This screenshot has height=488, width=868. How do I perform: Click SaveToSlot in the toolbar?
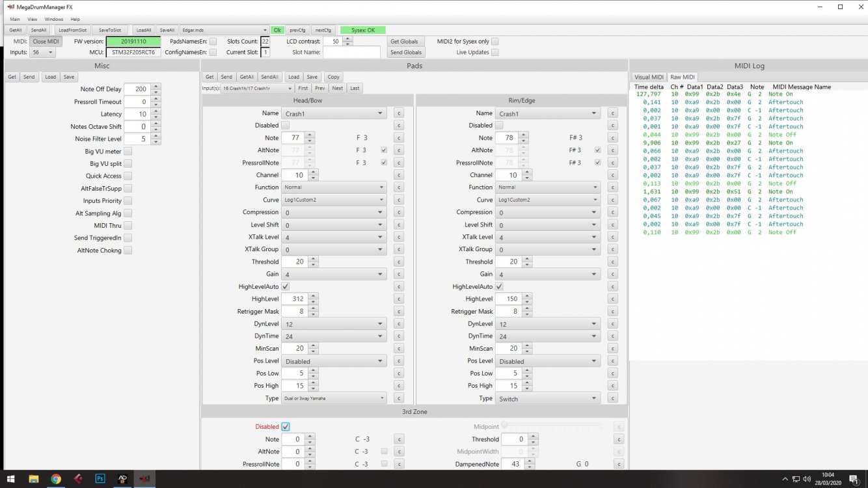110,30
